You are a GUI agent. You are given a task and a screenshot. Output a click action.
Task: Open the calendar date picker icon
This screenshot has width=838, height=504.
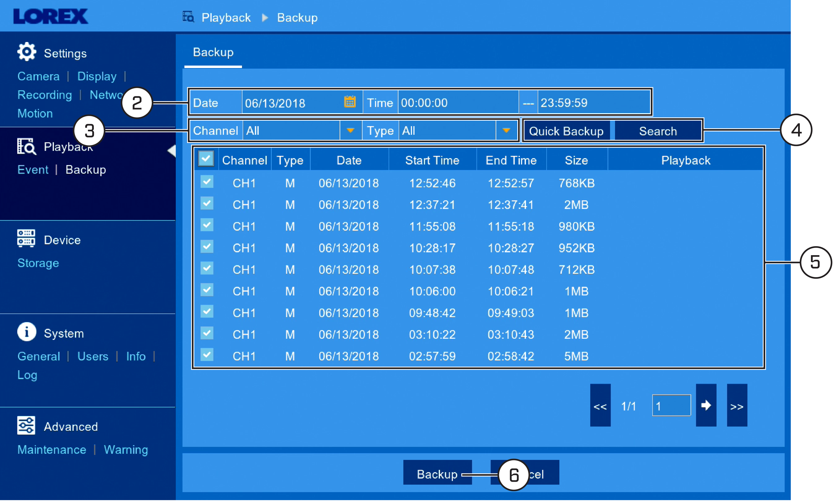pos(349,102)
